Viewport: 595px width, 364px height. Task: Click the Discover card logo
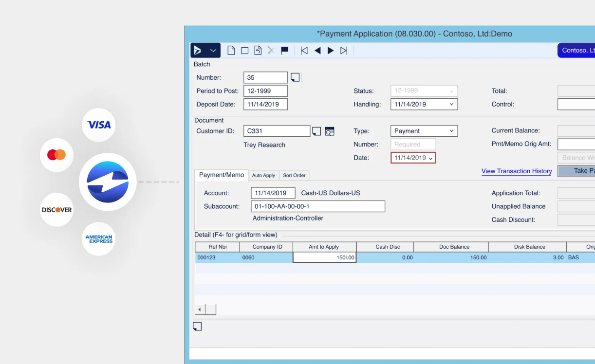[x=56, y=210]
